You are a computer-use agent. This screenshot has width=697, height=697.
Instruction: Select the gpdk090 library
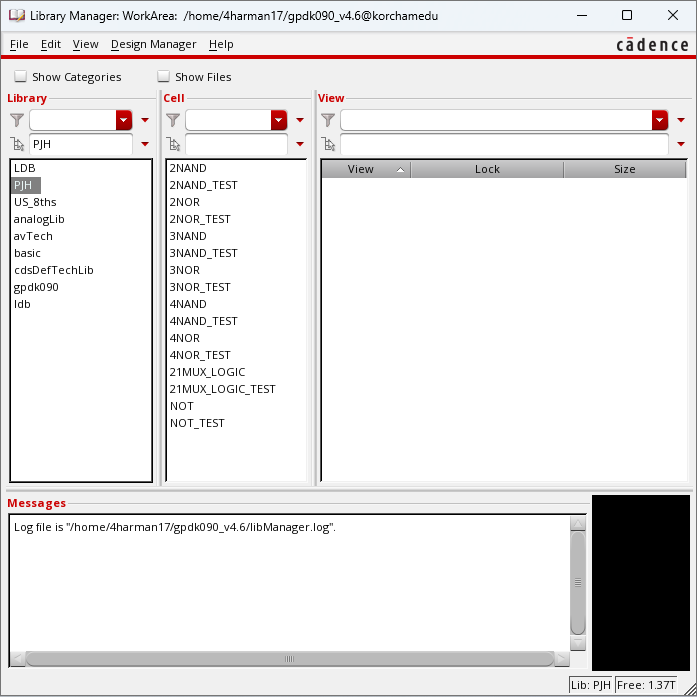36,287
